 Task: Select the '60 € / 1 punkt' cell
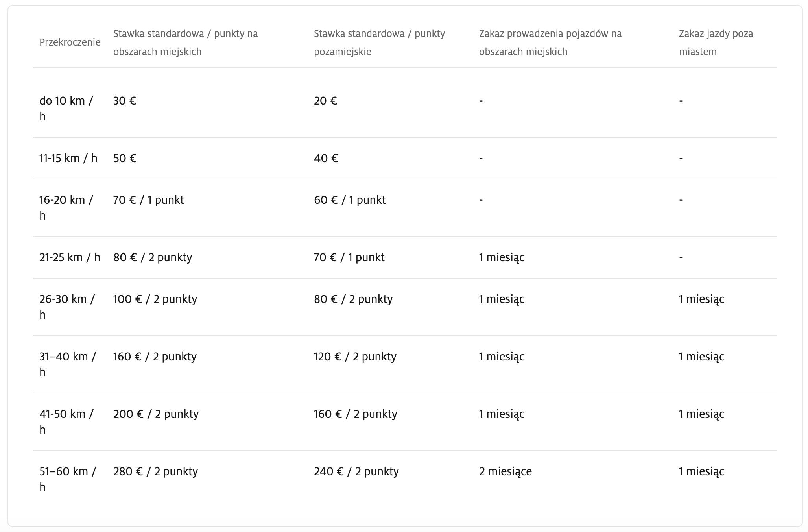coord(350,200)
